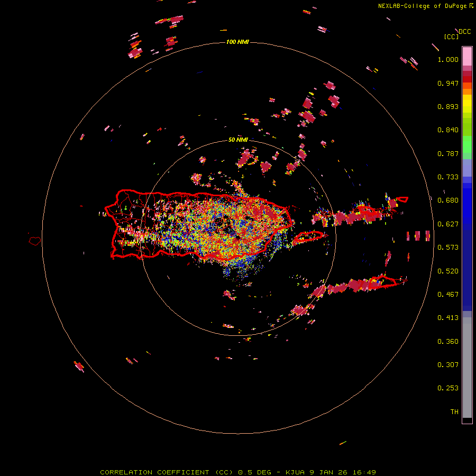Image resolution: width=476 pixels, height=476 pixels.
Task: Pick the light pink segment atop the color bar
Action: (467, 56)
